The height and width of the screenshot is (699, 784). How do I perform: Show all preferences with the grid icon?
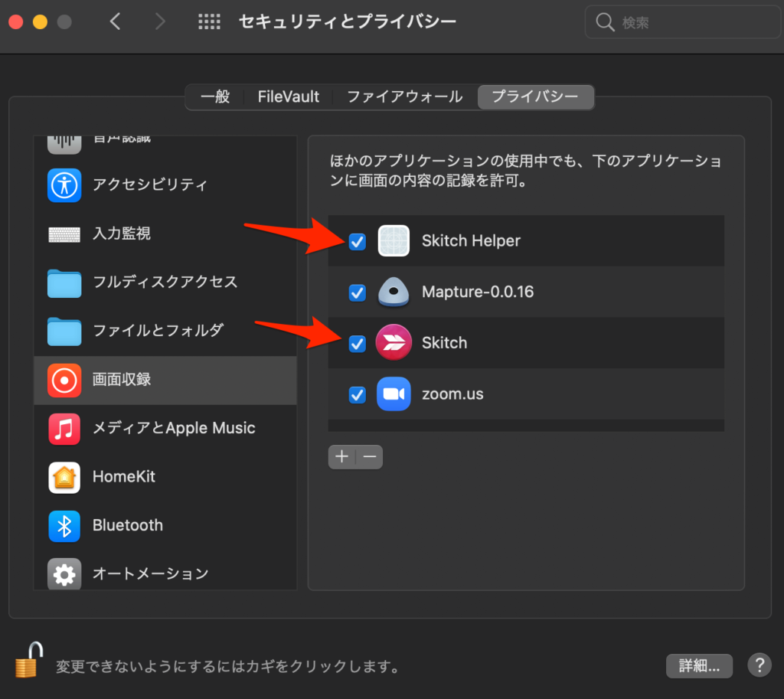click(209, 21)
